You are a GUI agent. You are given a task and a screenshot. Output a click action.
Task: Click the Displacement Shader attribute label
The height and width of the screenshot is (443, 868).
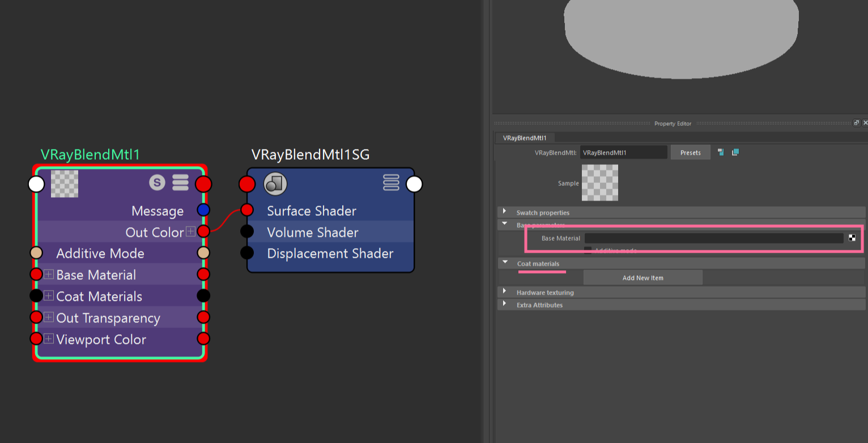click(330, 253)
